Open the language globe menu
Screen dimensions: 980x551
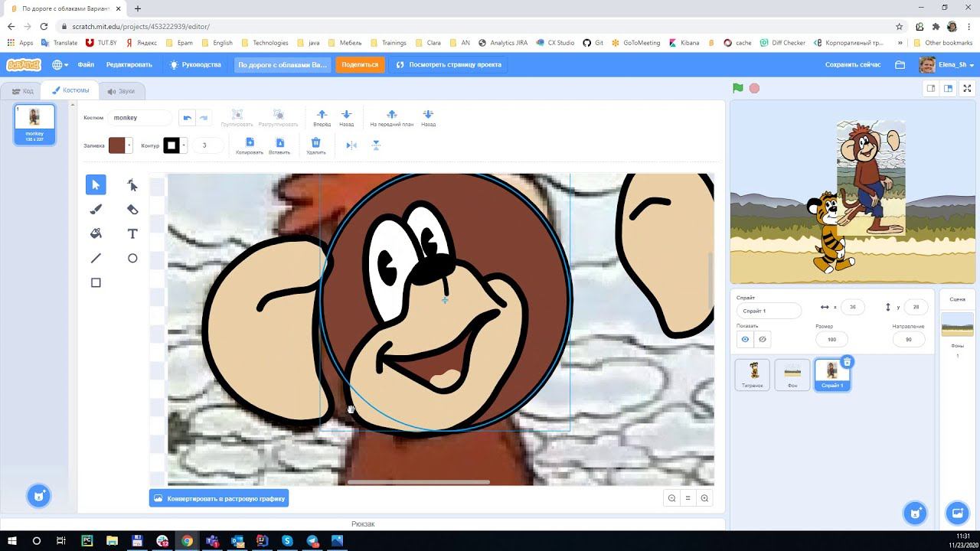pyautogui.click(x=60, y=64)
